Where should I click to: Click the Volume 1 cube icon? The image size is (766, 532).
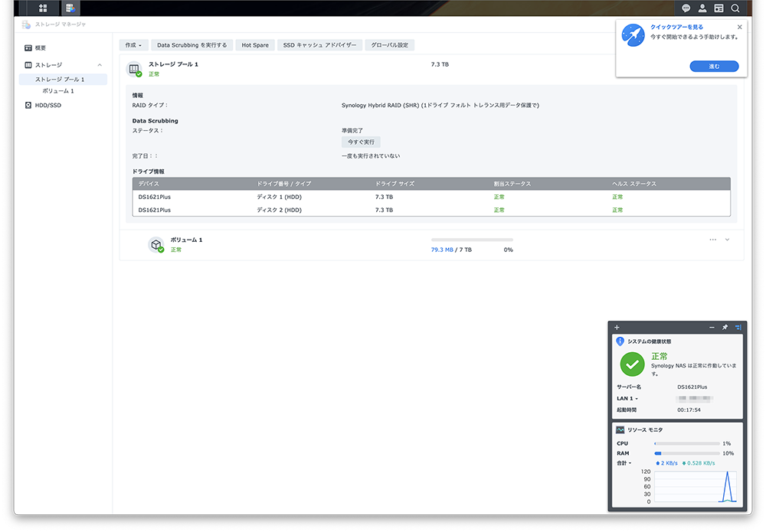tap(155, 244)
